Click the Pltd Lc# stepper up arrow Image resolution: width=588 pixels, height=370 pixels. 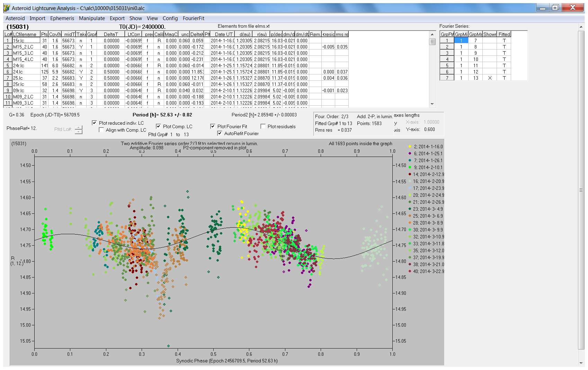tap(79, 127)
